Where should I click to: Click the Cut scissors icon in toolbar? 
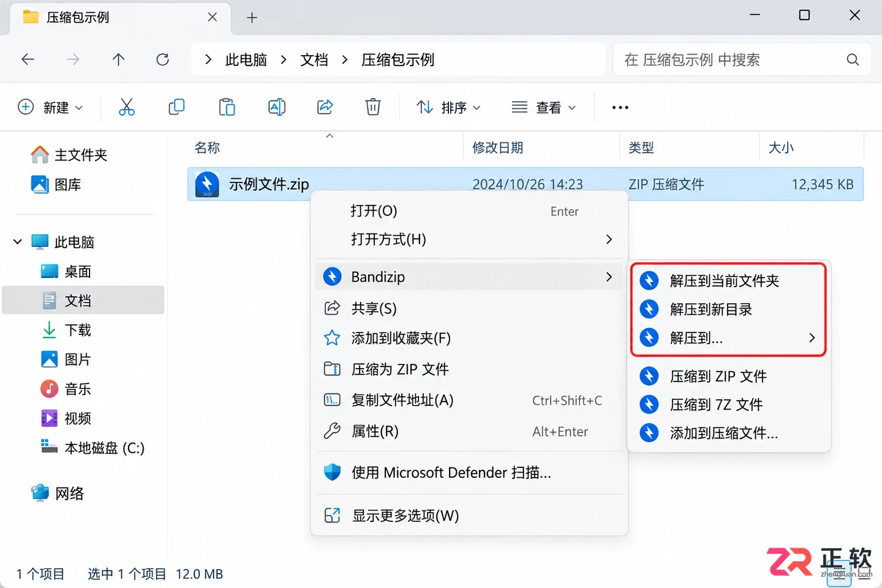click(127, 107)
